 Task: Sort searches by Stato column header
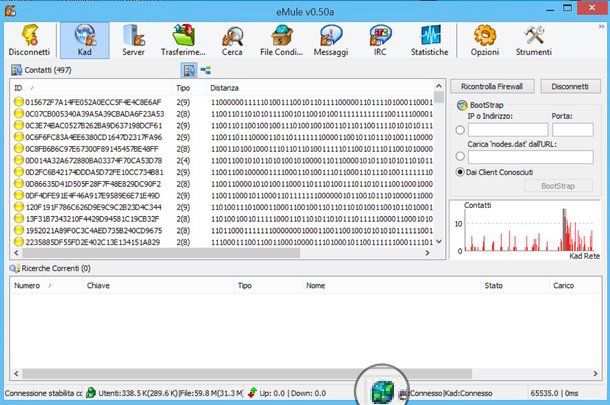coord(514,286)
